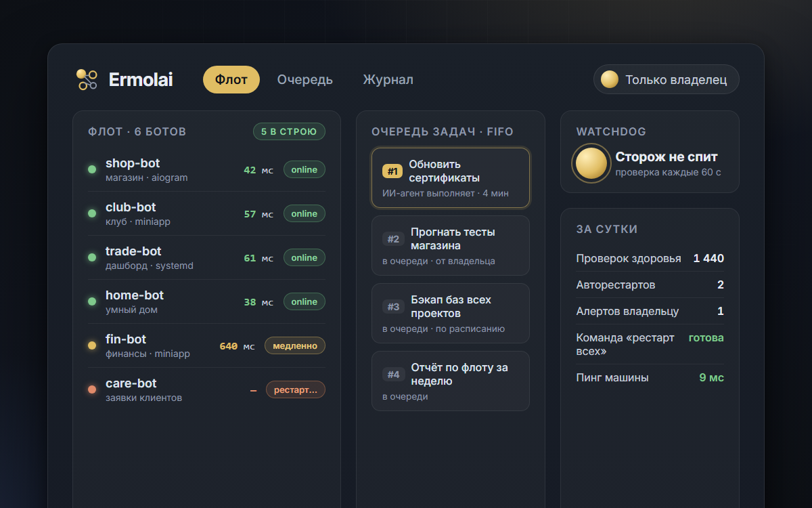Click the #4 task number badge
Screen dimensions: 812x508
click(393, 375)
